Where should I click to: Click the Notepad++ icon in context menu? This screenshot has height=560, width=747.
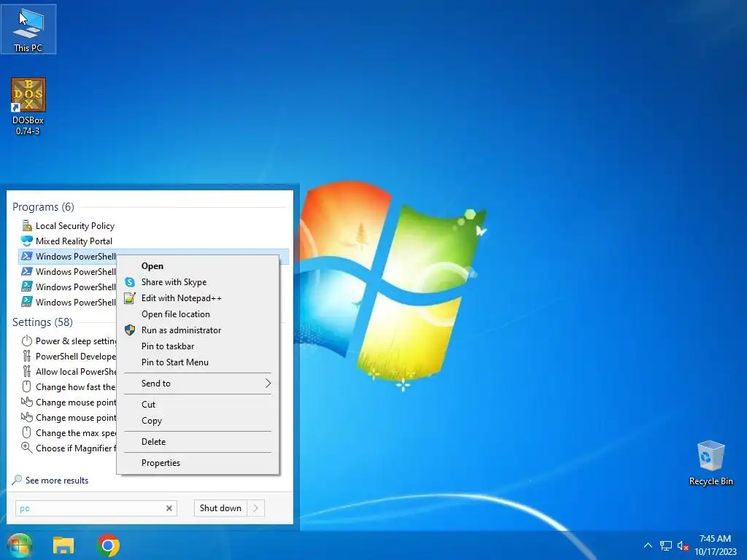point(130,298)
